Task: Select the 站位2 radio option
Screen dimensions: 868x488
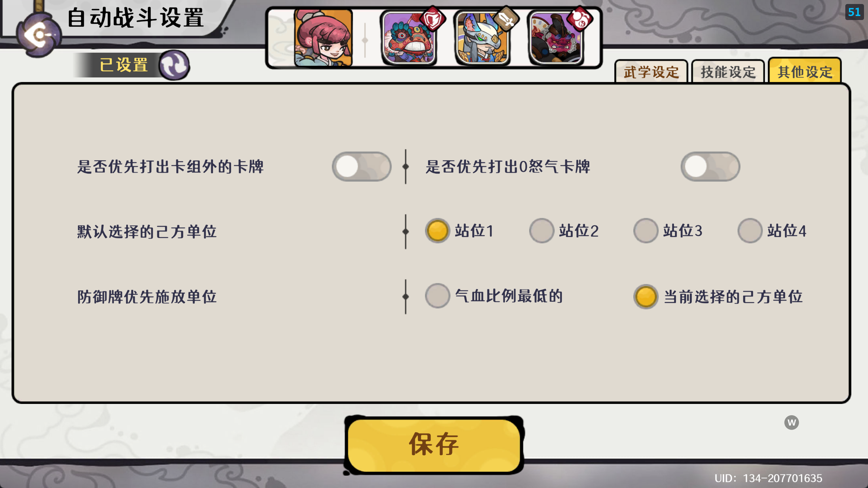Action: point(564,231)
